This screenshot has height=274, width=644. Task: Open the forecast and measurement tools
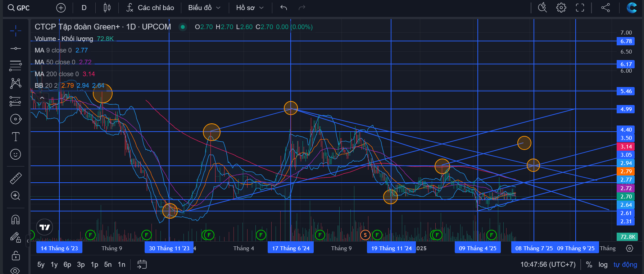point(15,101)
